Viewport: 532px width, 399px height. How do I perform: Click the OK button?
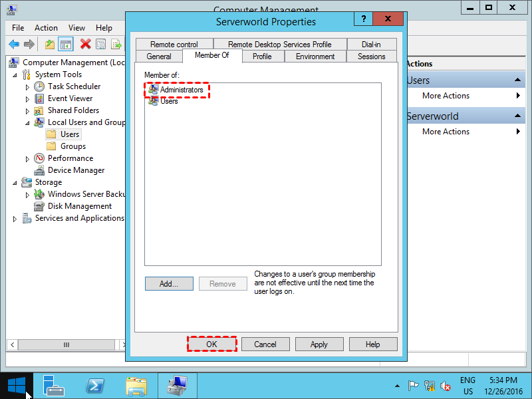(x=211, y=344)
